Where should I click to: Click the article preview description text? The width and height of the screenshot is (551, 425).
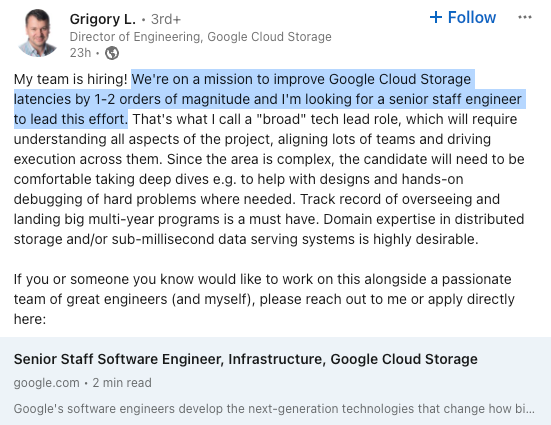[274, 408]
